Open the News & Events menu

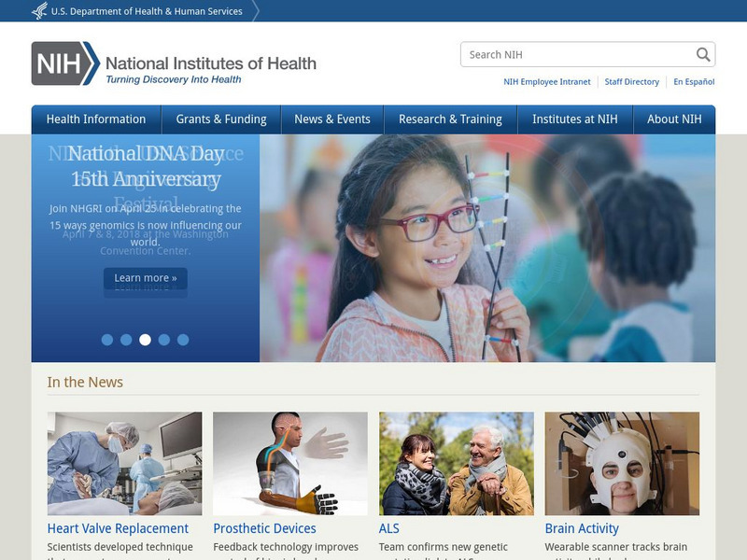tap(332, 119)
